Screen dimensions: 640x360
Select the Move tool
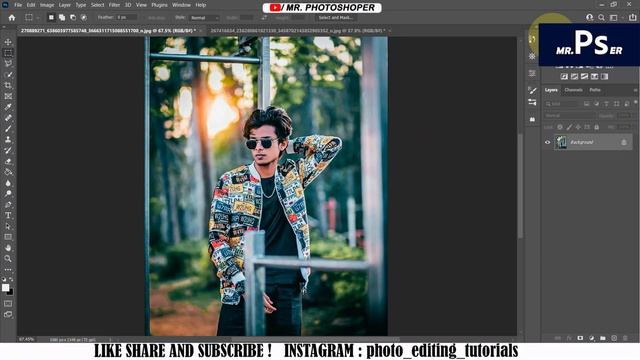coord(8,42)
